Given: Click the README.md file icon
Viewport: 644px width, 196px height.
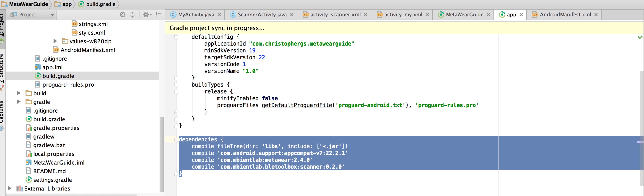Looking at the screenshot, I should (29, 171).
